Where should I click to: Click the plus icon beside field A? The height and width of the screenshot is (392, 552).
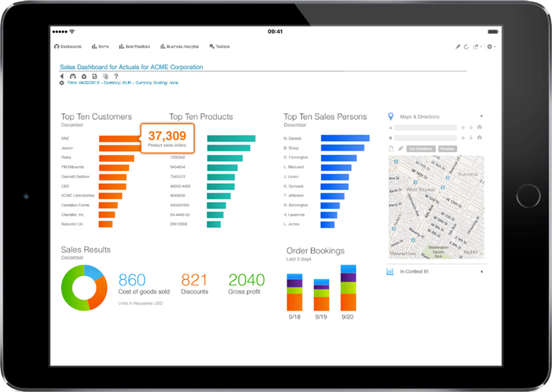point(463,128)
